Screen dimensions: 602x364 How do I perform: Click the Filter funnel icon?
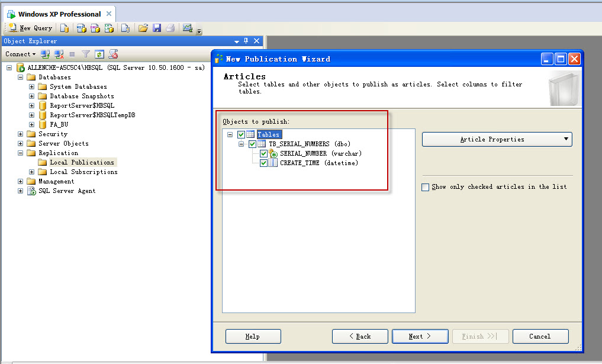(x=86, y=54)
